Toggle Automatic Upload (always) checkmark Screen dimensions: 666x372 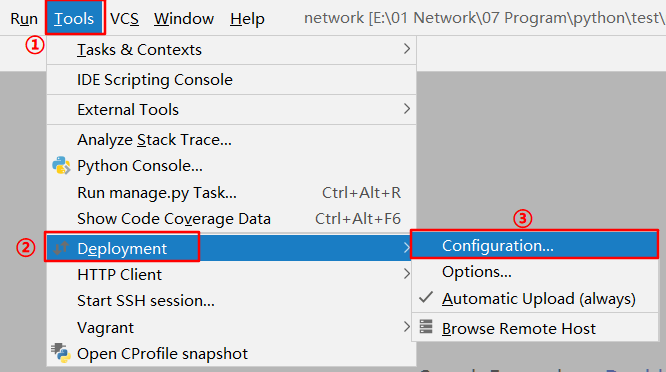click(426, 297)
